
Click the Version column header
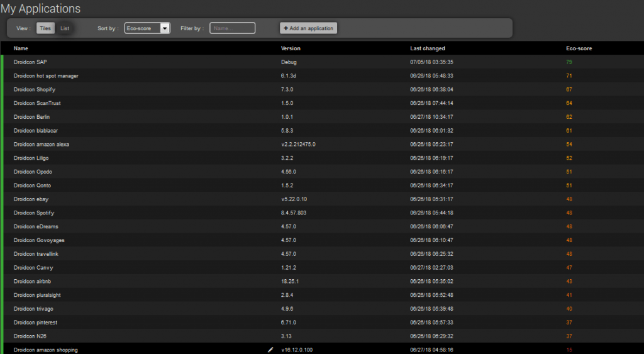tap(291, 48)
